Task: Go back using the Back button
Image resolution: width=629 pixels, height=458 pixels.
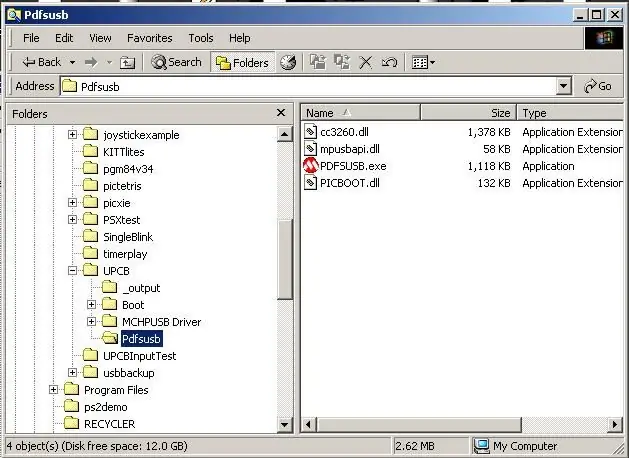Action: (x=41, y=62)
